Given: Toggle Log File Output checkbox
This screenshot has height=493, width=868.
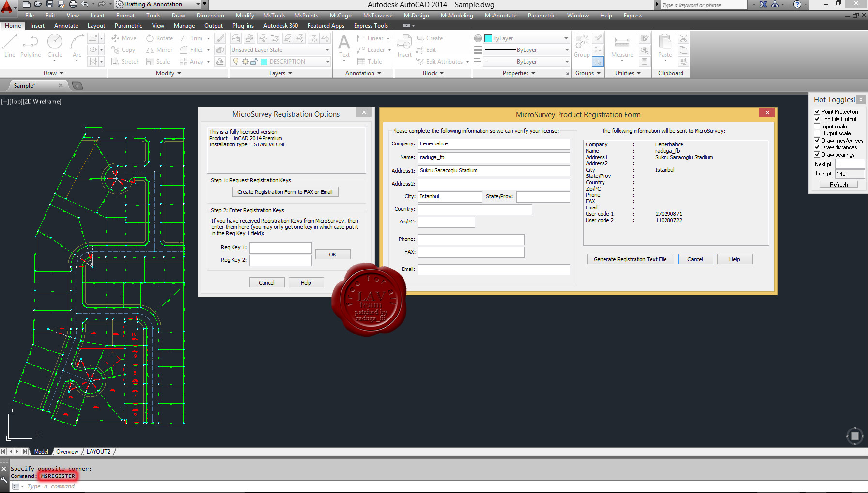Looking at the screenshot, I should pyautogui.click(x=817, y=119).
